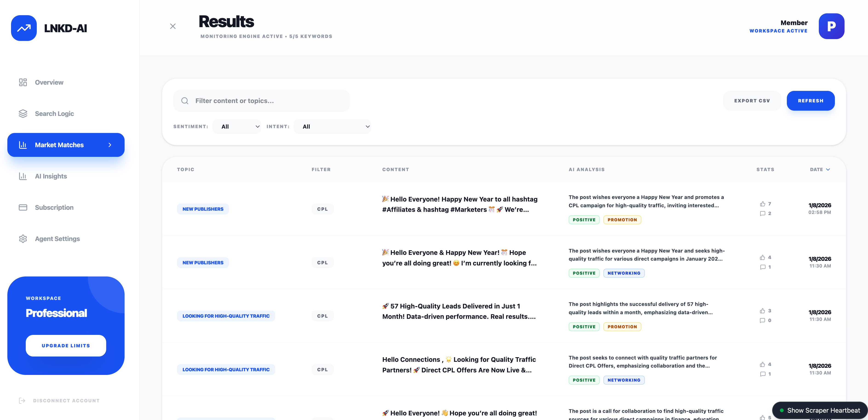Open the Sentiment filter dropdown
Screen dimensions: 868x420
coord(237,127)
